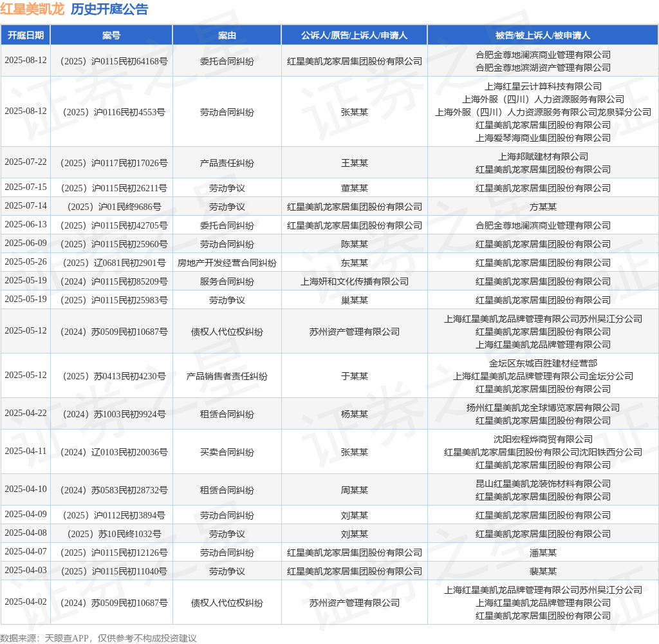Click plaintiff 周某某

(355, 491)
